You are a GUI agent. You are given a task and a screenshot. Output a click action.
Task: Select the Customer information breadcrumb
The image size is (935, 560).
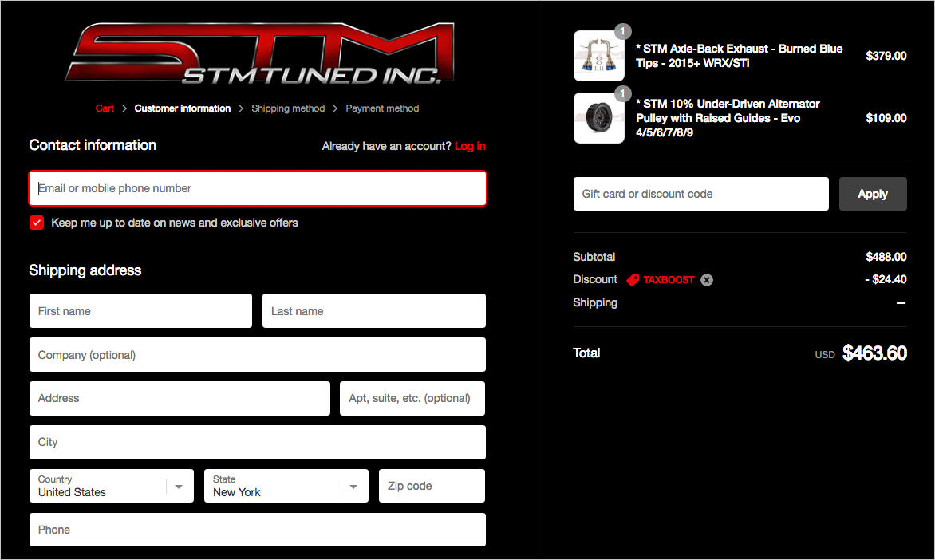[x=183, y=108]
